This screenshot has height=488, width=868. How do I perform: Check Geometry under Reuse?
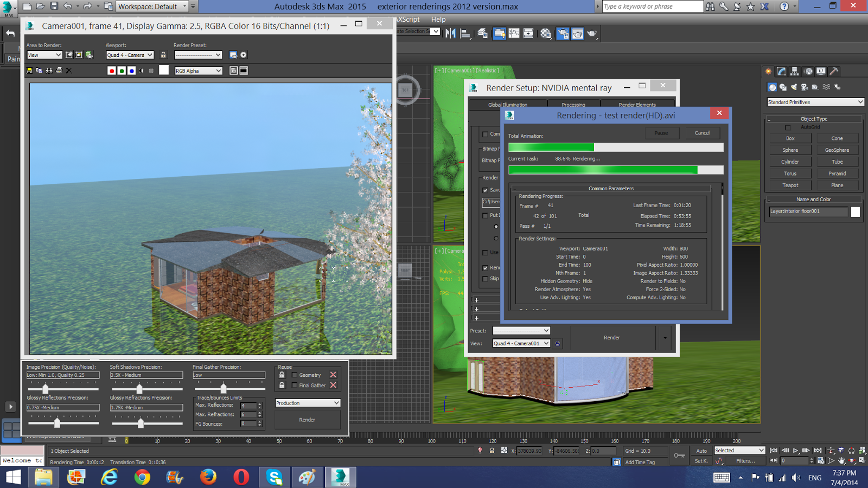coord(295,375)
